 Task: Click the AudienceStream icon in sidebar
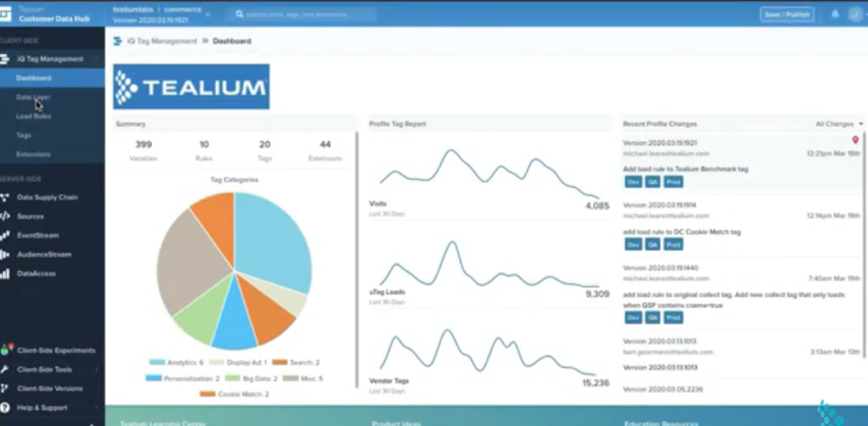point(5,254)
